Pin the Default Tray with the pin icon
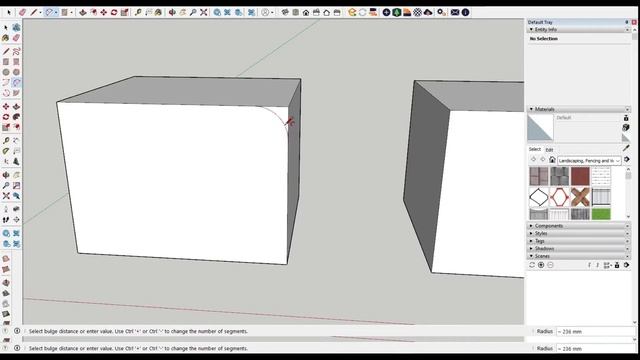 [627, 22]
